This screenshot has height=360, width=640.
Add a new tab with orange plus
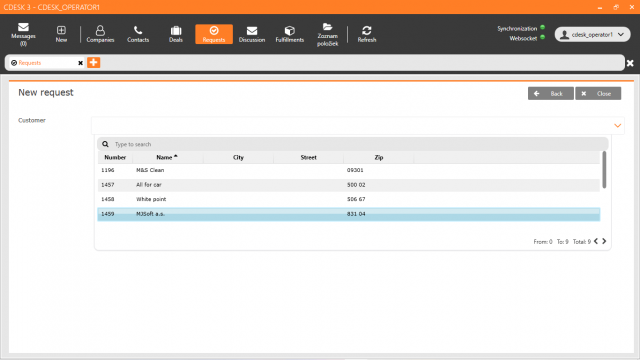(93, 62)
